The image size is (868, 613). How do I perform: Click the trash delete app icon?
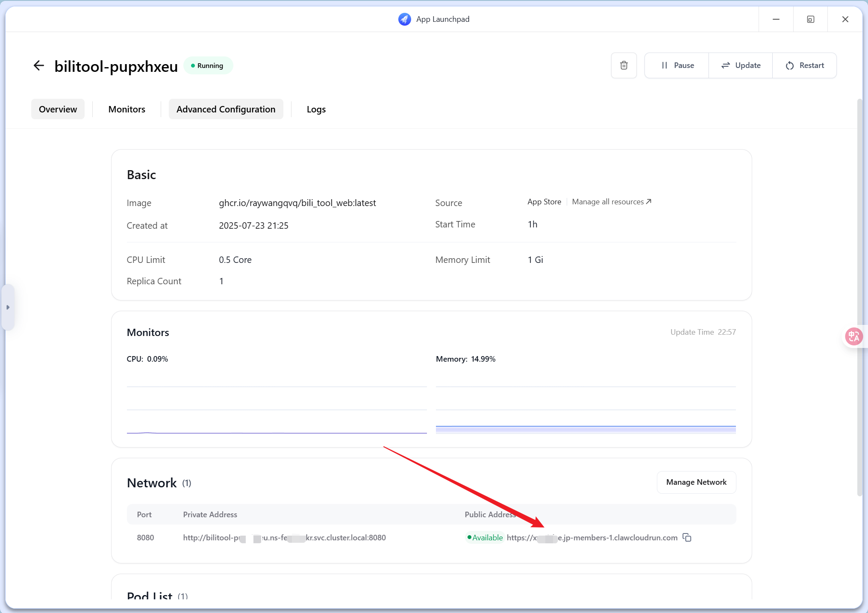click(624, 65)
